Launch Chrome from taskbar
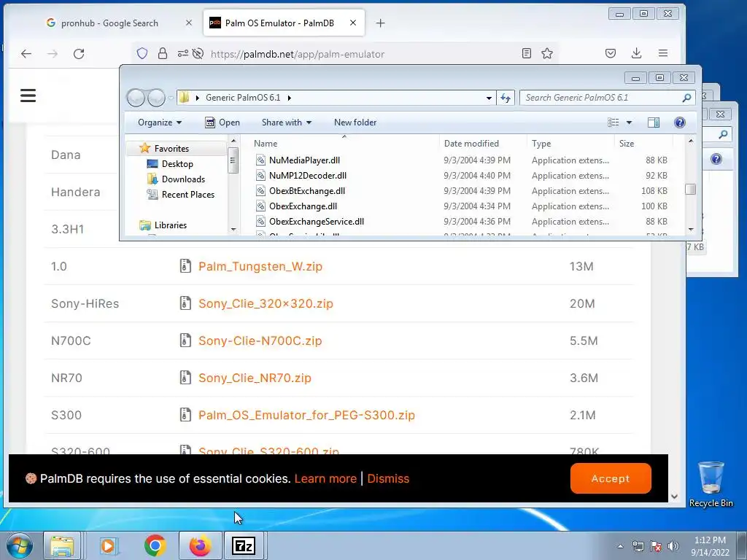Image resolution: width=747 pixels, height=560 pixels. pyautogui.click(x=155, y=545)
